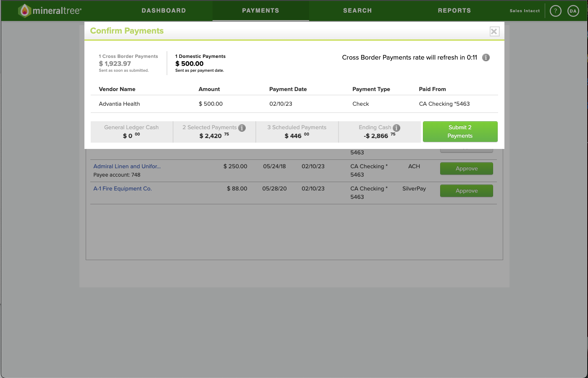Screen dimensions: 588x378
Task: Show the 1 Cross Border Payments section
Action: click(x=128, y=63)
